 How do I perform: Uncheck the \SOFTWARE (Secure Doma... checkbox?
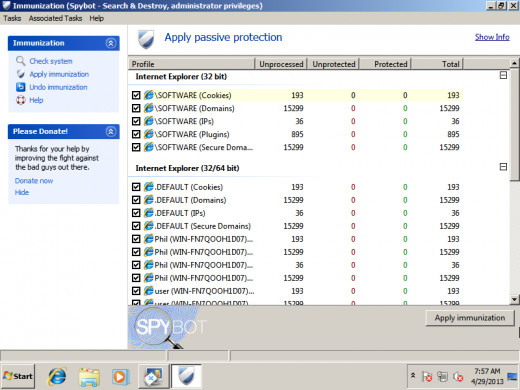(136, 147)
